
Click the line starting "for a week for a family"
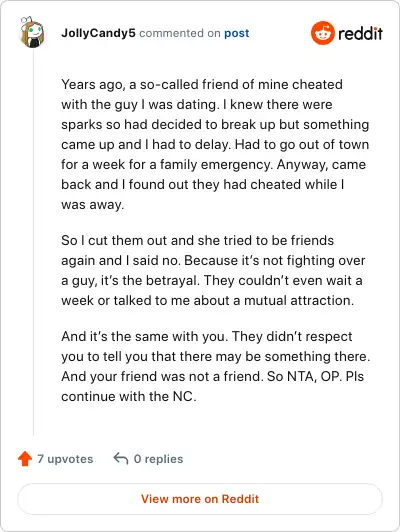point(213,165)
